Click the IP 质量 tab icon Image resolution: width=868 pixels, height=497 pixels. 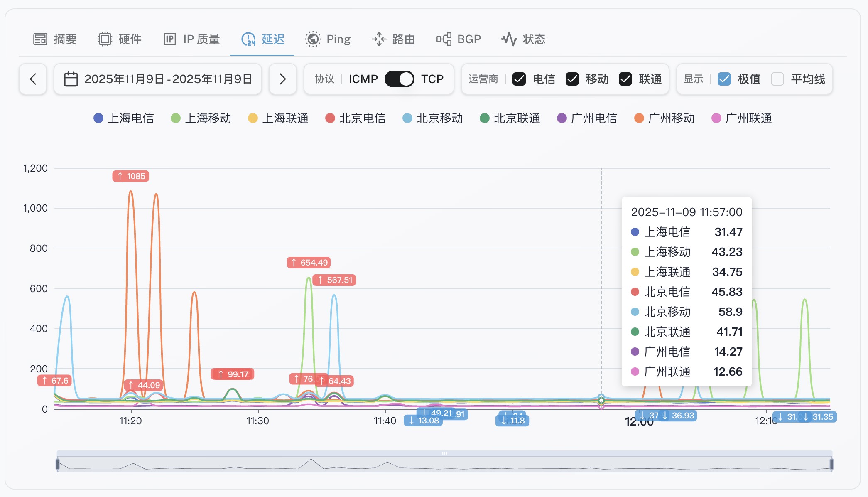tap(169, 39)
